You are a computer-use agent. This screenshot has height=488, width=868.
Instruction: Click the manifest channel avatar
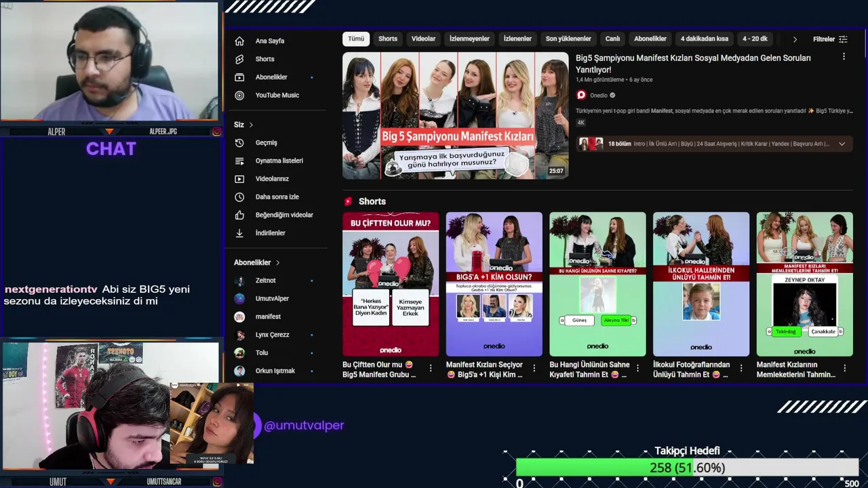(239, 317)
